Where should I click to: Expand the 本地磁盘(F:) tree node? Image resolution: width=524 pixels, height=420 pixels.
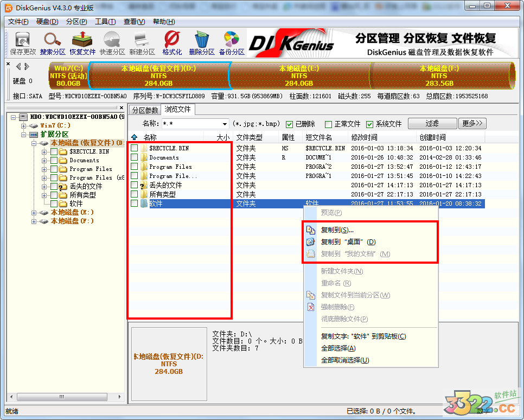coord(34,221)
